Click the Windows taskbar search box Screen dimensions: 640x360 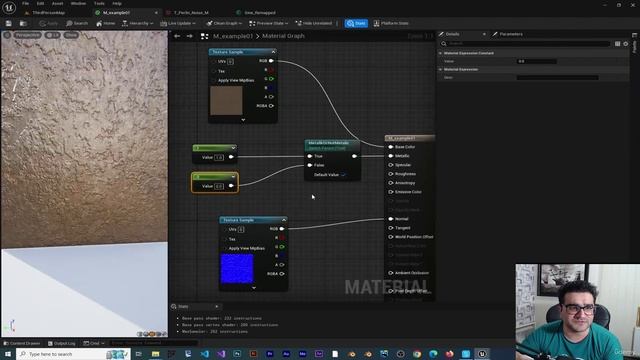pos(73,354)
